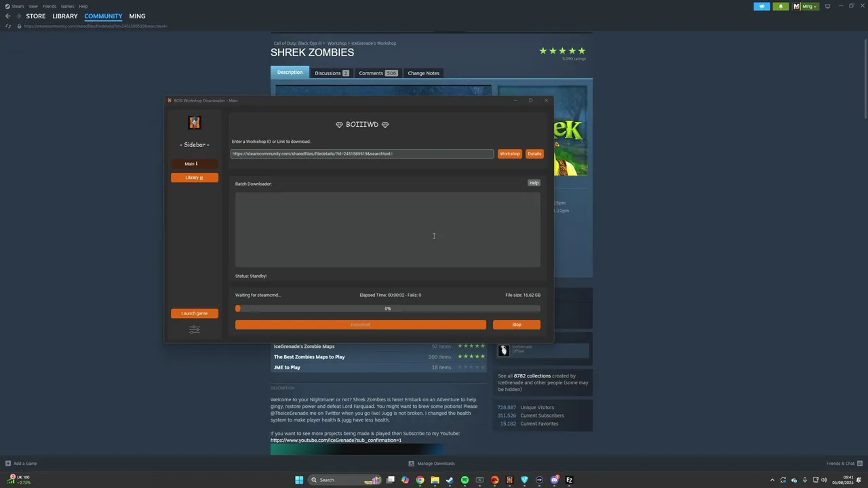This screenshot has height=488, width=868.
Task: Open Steam announcements megaphone icon
Action: pyautogui.click(x=762, y=6)
